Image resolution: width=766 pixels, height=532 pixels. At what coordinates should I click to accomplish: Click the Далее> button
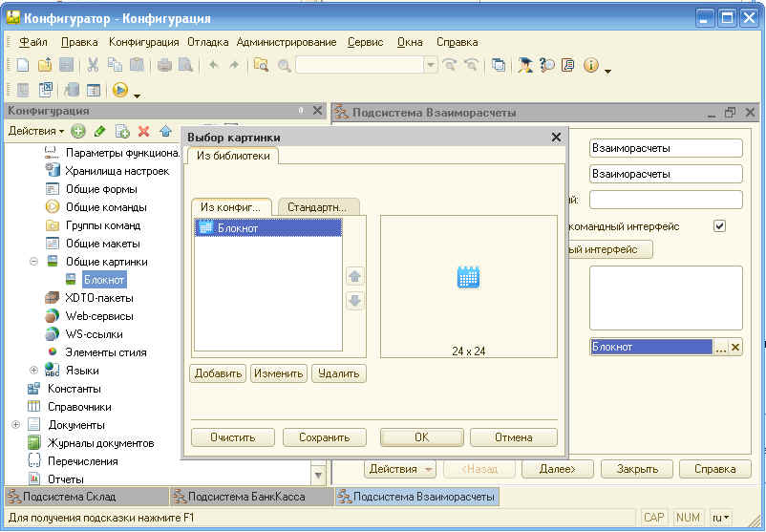tap(558, 469)
